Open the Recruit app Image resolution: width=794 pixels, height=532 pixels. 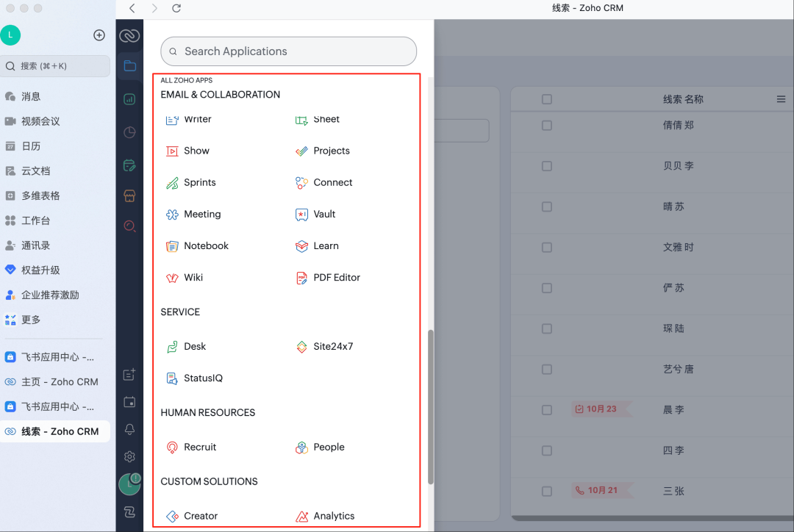191,447
